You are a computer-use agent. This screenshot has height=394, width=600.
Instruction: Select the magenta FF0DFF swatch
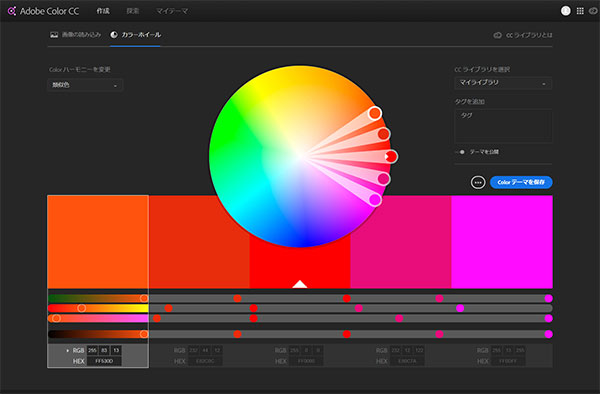502,242
